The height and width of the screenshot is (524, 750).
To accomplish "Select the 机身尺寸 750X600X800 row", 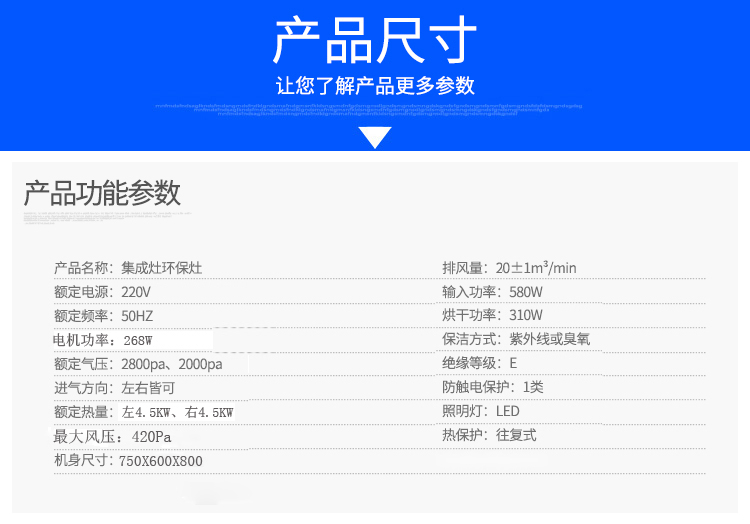I will (128, 461).
